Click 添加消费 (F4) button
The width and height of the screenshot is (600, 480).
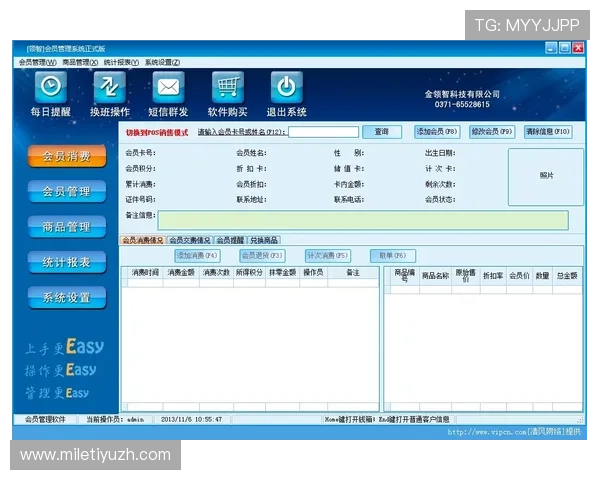point(197,256)
